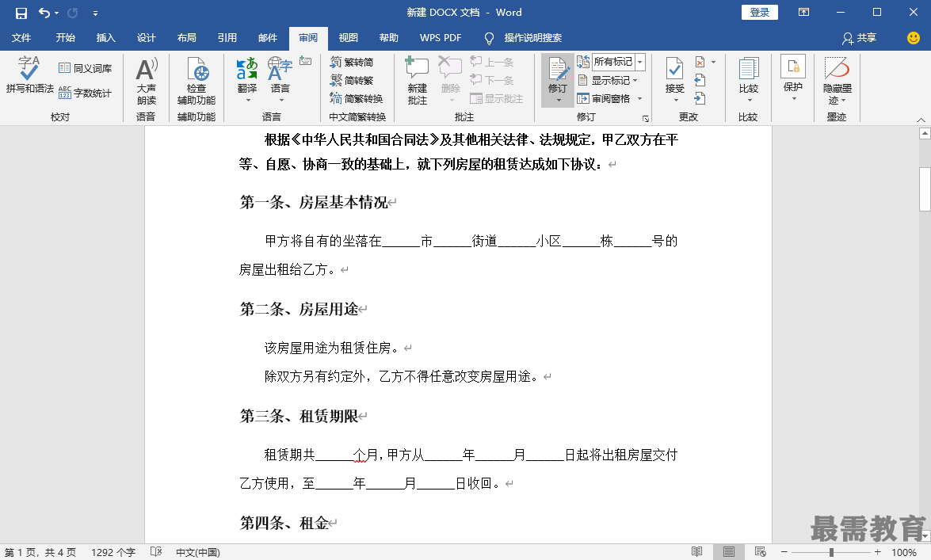Click the 中文(中国) language indicator
Viewport: 931px width, 560px height.
198,552
